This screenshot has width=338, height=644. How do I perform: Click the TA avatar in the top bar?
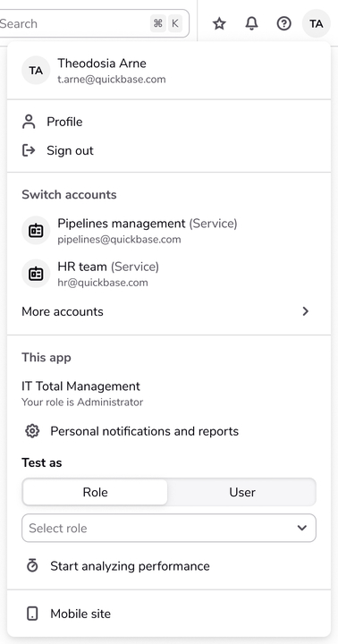[317, 24]
